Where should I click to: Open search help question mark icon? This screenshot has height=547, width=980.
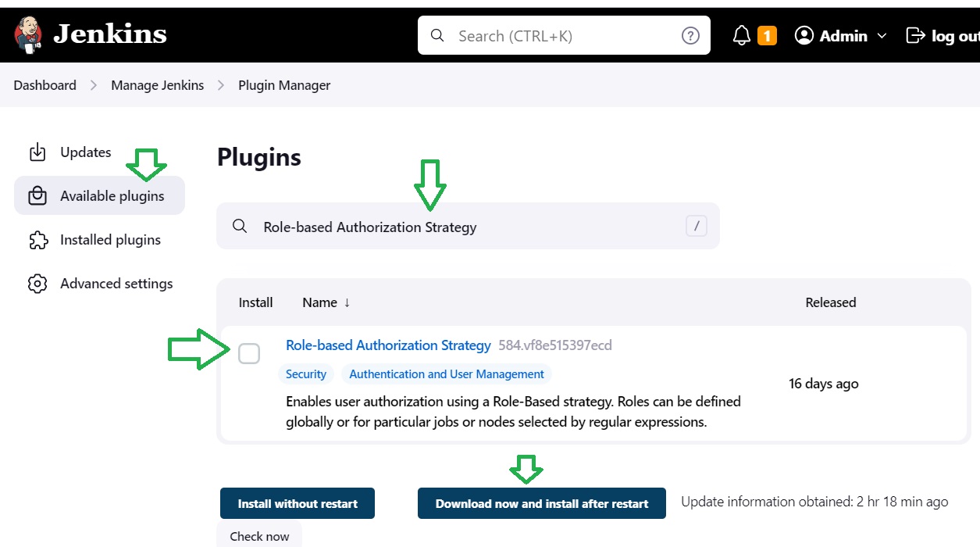tap(690, 36)
